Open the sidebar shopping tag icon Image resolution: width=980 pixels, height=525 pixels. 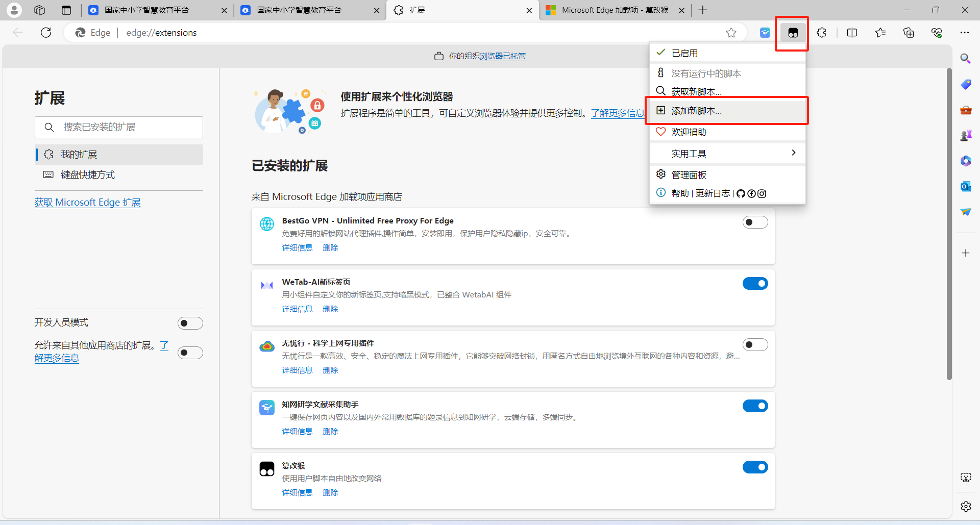pos(965,84)
